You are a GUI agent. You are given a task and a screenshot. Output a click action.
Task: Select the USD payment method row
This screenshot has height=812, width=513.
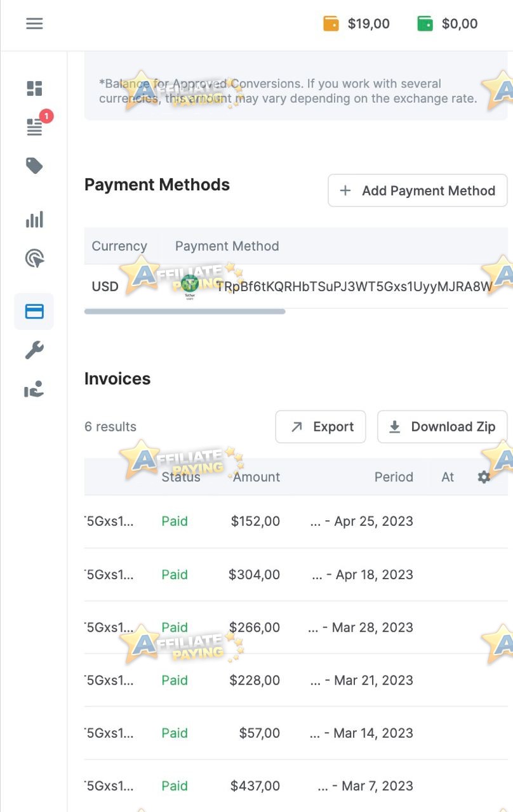(105, 286)
